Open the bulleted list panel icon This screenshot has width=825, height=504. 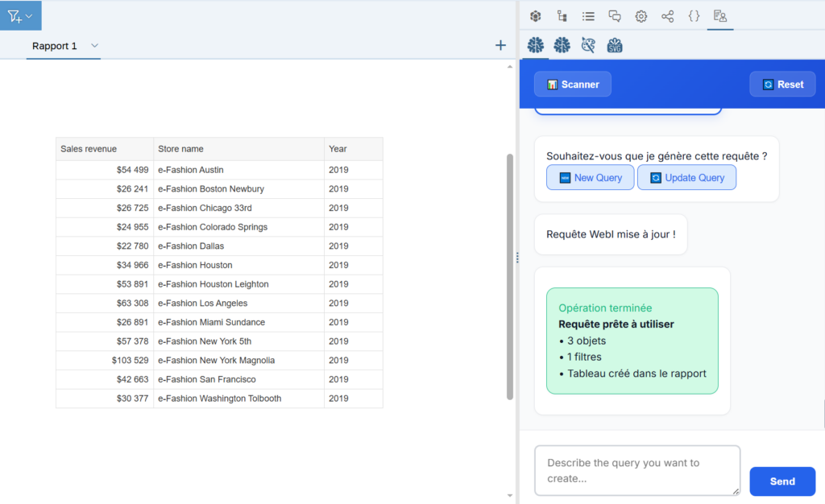click(588, 16)
